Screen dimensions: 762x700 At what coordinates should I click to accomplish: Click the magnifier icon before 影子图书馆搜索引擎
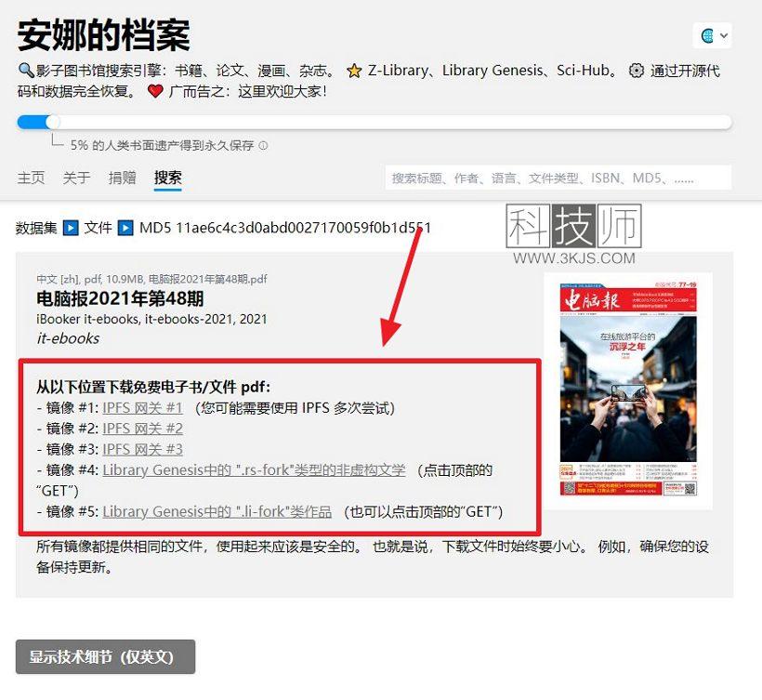[26, 71]
